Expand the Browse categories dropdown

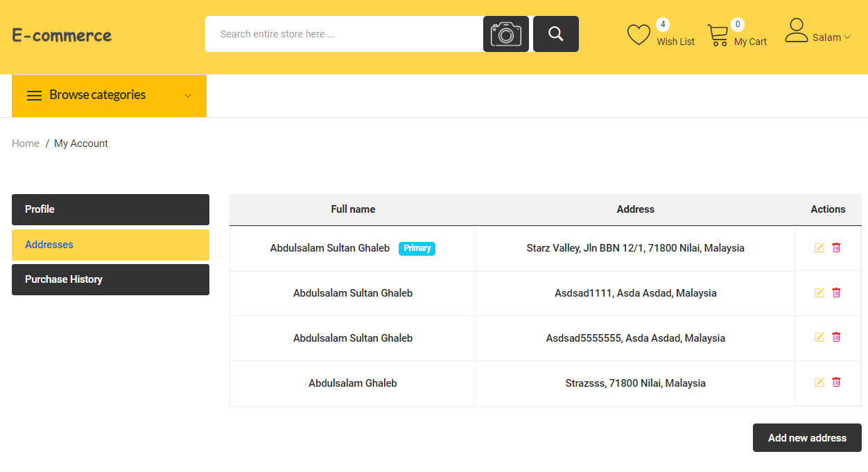[x=187, y=96]
